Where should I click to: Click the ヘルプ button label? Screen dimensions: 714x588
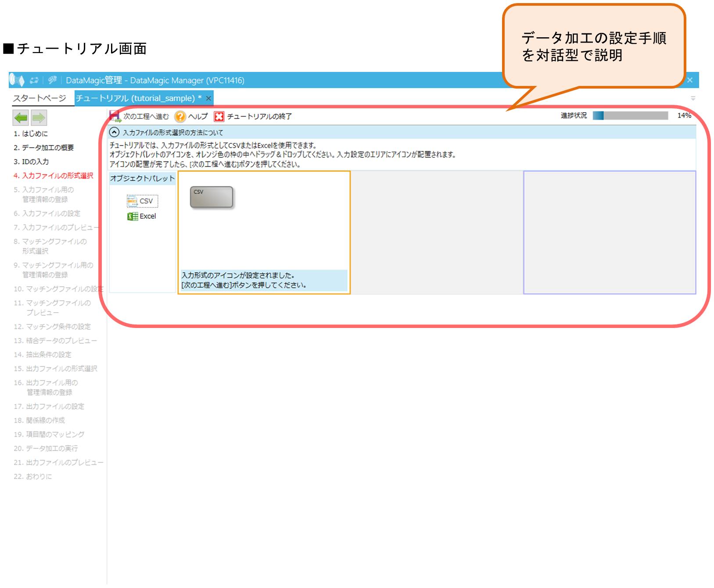pyautogui.click(x=198, y=116)
